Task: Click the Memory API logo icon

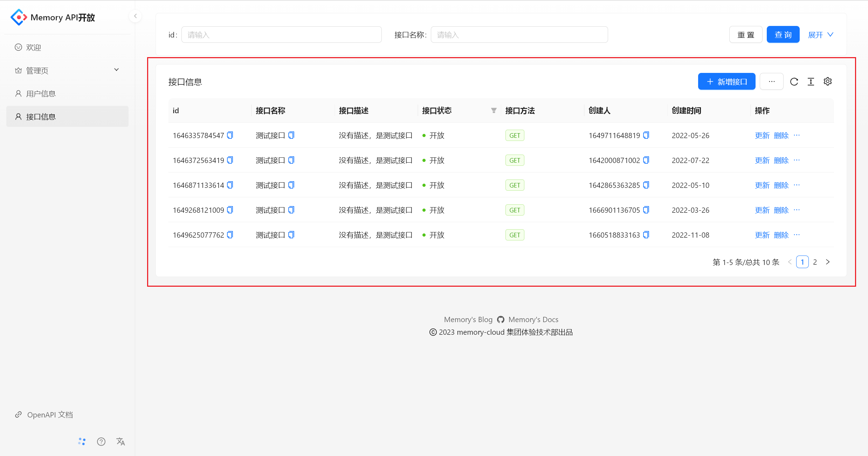Action: [x=19, y=17]
